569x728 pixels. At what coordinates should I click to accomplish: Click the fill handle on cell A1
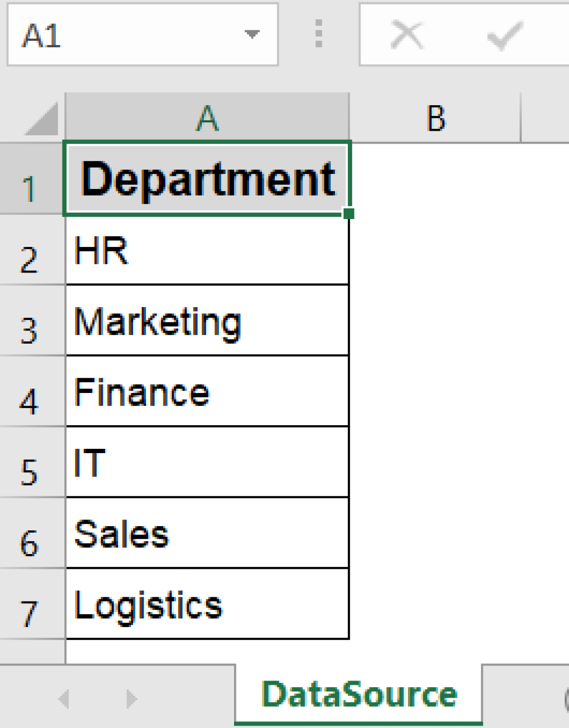tap(350, 214)
